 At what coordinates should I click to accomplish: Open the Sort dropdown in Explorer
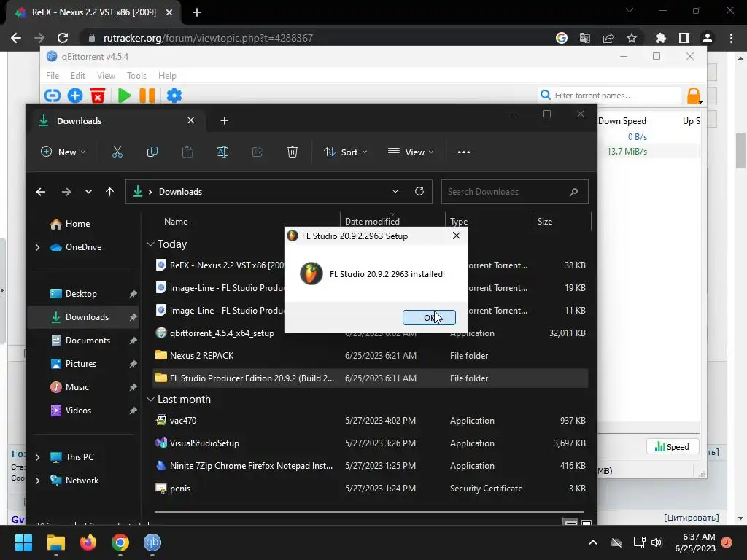[346, 152]
